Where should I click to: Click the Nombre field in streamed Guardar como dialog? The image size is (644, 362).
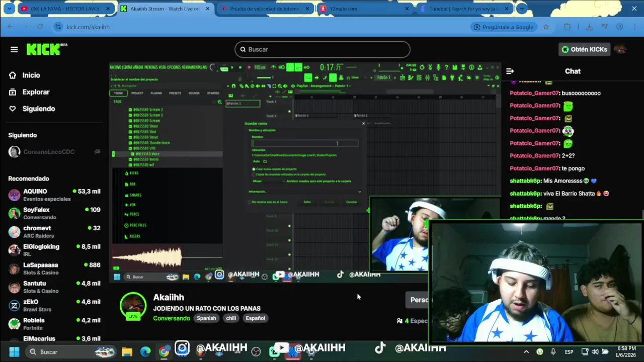tap(305, 143)
